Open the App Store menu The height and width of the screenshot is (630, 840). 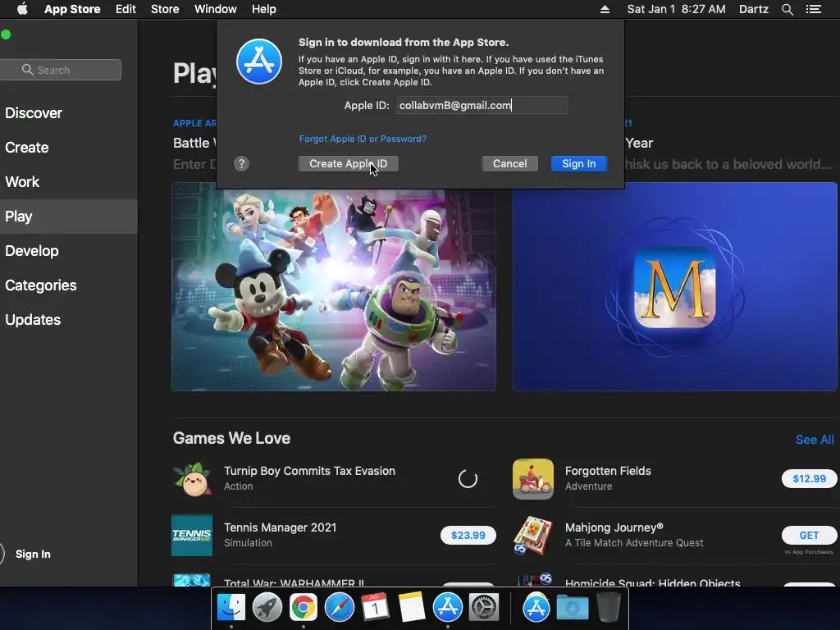coord(72,9)
